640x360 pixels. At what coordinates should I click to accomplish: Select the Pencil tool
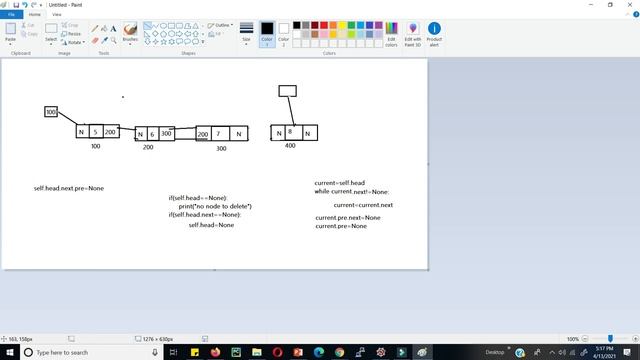point(95,29)
